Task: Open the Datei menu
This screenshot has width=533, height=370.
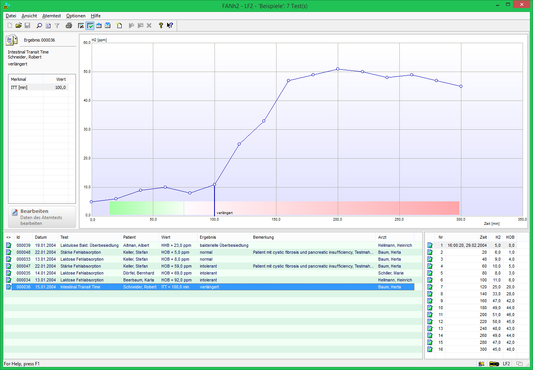Action: click(11, 16)
